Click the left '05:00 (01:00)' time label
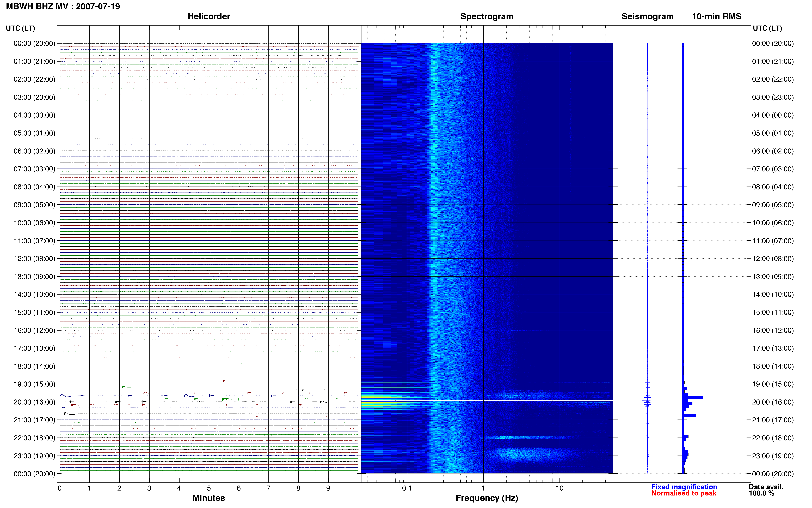 pos(34,133)
